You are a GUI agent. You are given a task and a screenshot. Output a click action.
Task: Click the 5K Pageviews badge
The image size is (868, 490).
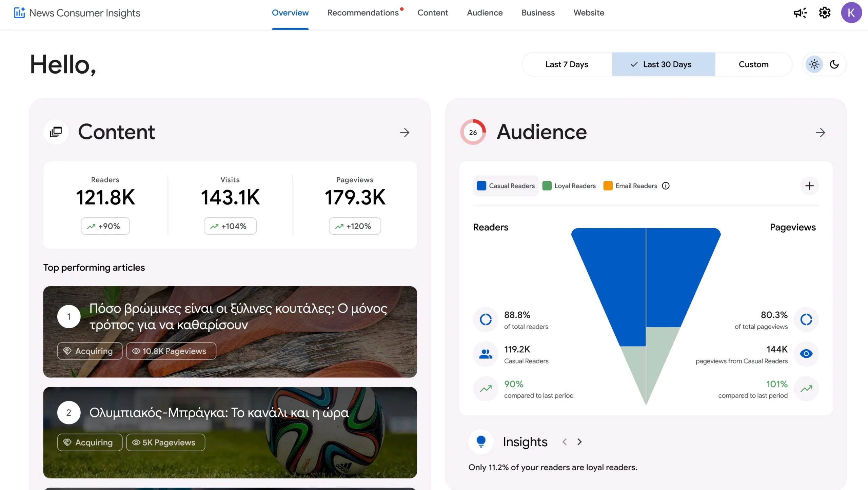coord(165,443)
